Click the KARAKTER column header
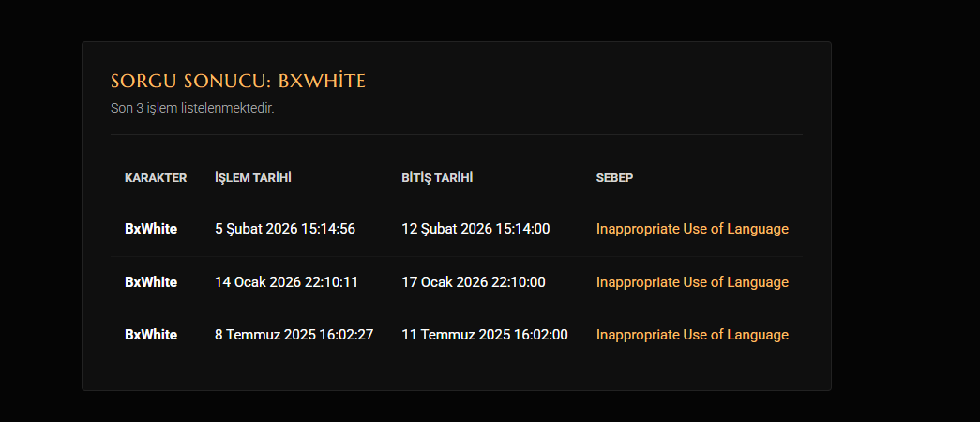Screen dimensions: 980x422 156,178
